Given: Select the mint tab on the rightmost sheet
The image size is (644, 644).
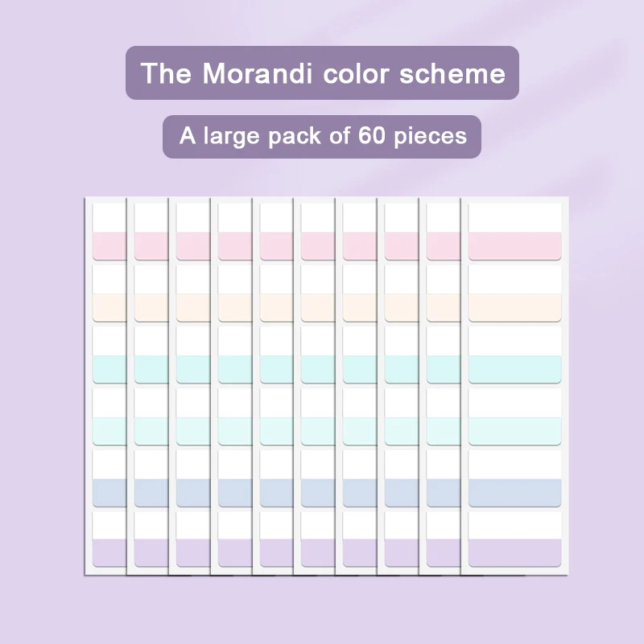Looking at the screenshot, I should 514,430.
